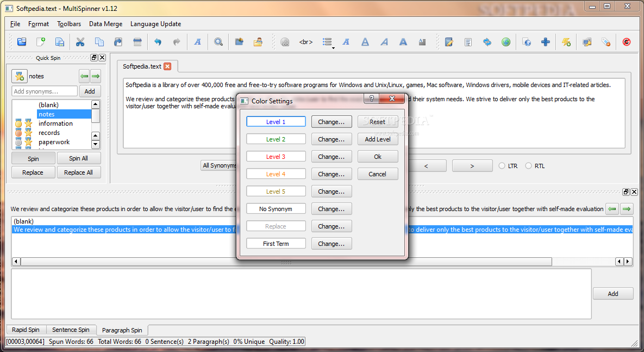Screen dimensions: 644x352
Task: Click the notepad with pencil icon
Action: pyautogui.click(x=449, y=41)
